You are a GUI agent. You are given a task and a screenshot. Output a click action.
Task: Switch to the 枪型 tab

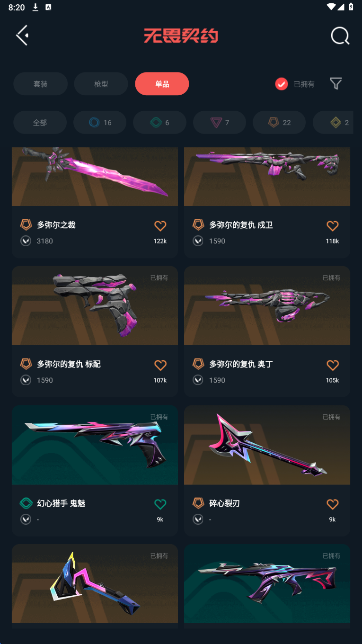[101, 84]
